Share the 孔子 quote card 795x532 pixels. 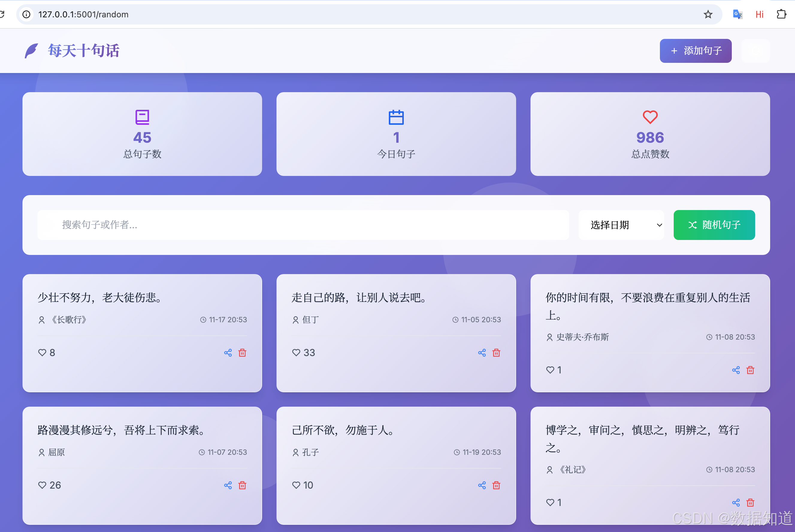tap(482, 486)
